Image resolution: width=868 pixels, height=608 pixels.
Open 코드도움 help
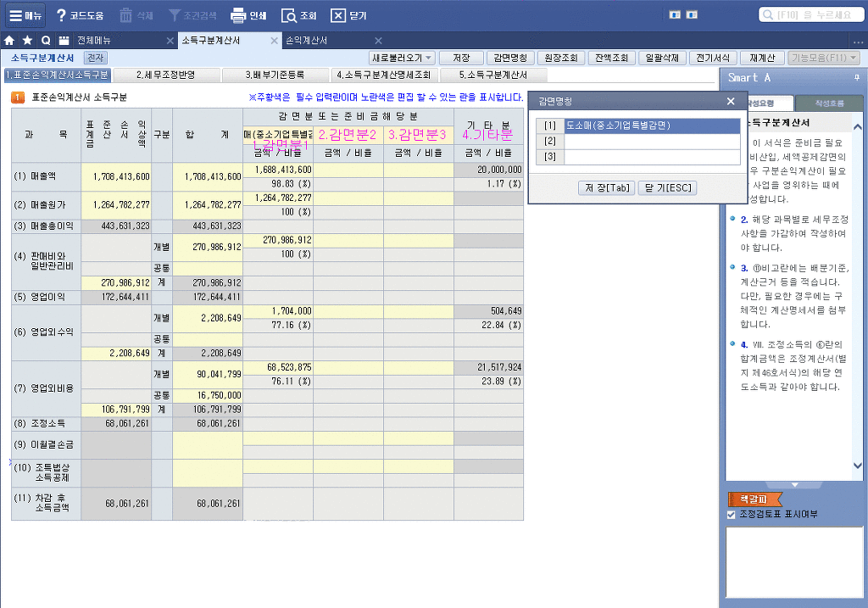[x=79, y=15]
